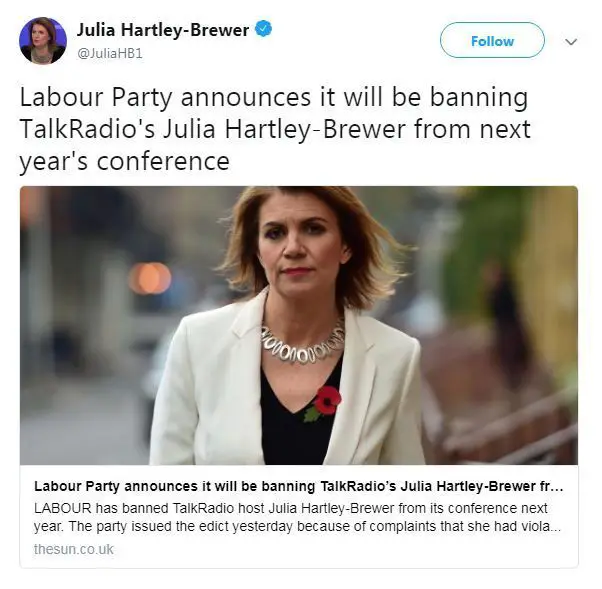Viewport: 602px width, 589px height.
Task: Open the bold article headline in card
Action: tap(299, 486)
